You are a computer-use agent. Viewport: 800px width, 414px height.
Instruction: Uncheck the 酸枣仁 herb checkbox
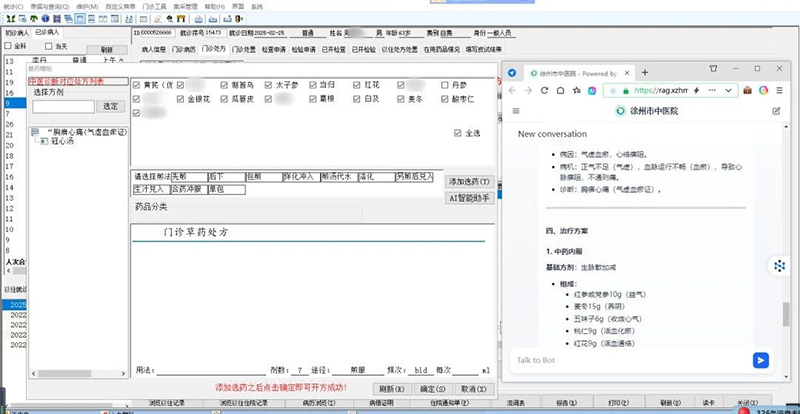point(446,100)
